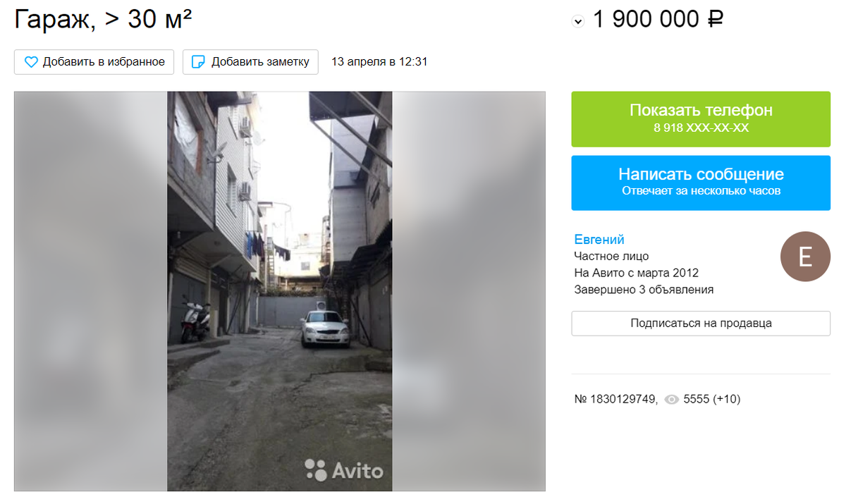
Task: Add listing to favorites button
Action: (x=94, y=62)
